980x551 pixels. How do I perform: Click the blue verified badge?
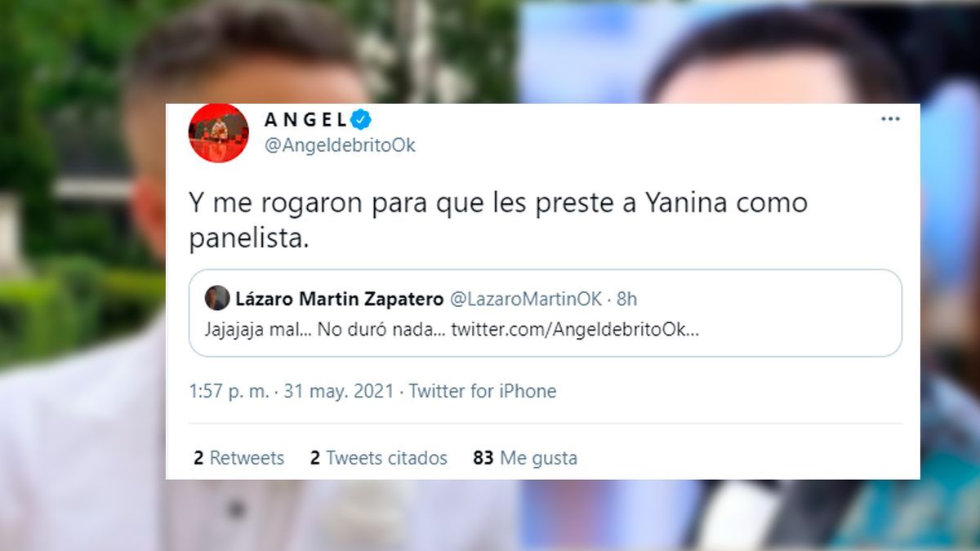click(361, 120)
